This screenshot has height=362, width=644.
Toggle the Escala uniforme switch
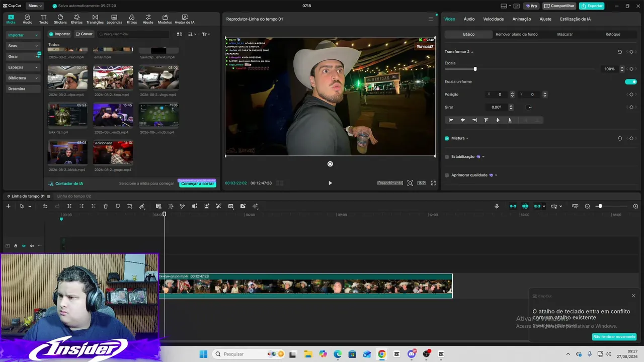pos(630,82)
